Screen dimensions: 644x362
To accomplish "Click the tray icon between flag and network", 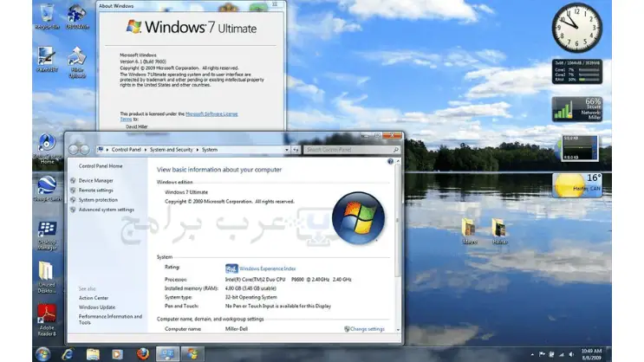I will pyautogui.click(x=551, y=354).
